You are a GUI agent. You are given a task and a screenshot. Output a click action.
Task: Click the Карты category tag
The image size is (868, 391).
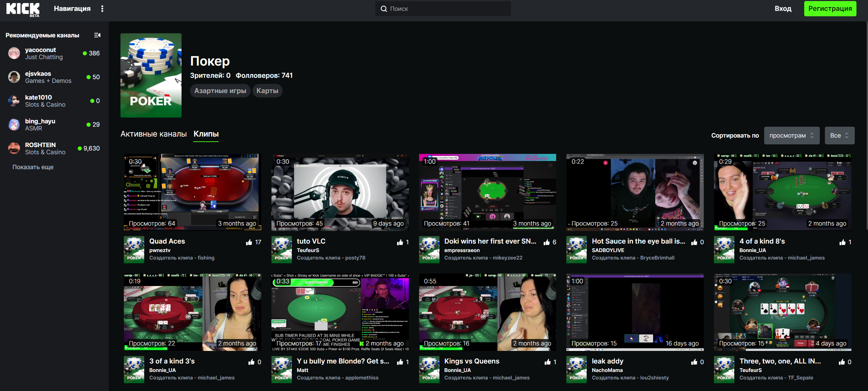(x=267, y=91)
